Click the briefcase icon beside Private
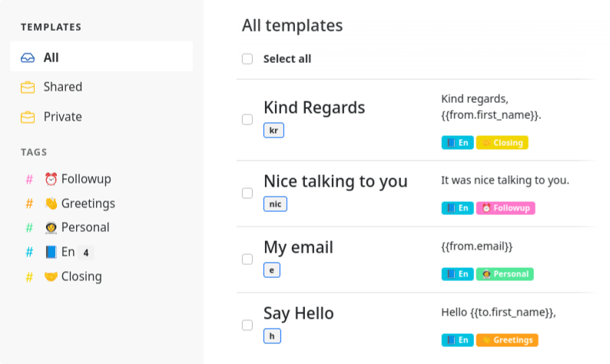This screenshot has height=364, width=610. pyautogui.click(x=28, y=117)
